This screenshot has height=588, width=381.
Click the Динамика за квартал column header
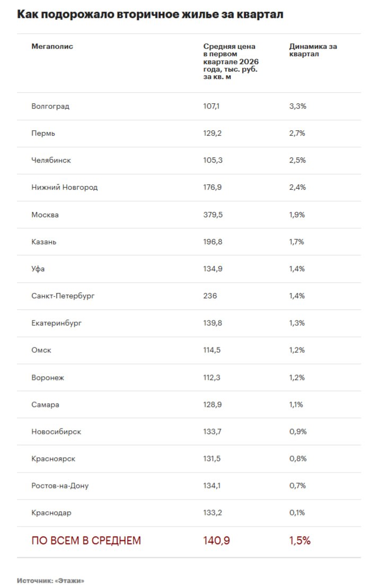click(313, 50)
